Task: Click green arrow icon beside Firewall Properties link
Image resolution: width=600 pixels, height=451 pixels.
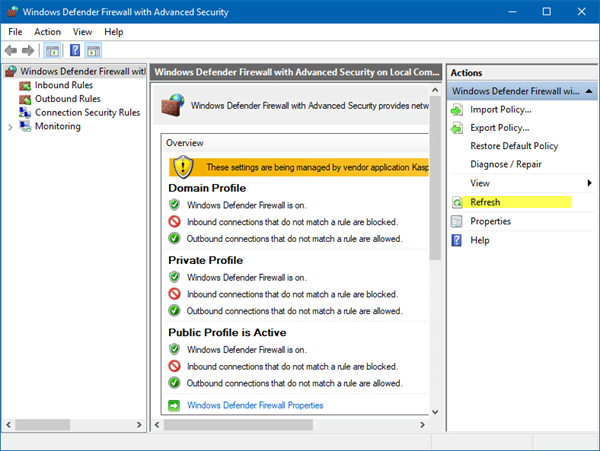Action: click(174, 405)
